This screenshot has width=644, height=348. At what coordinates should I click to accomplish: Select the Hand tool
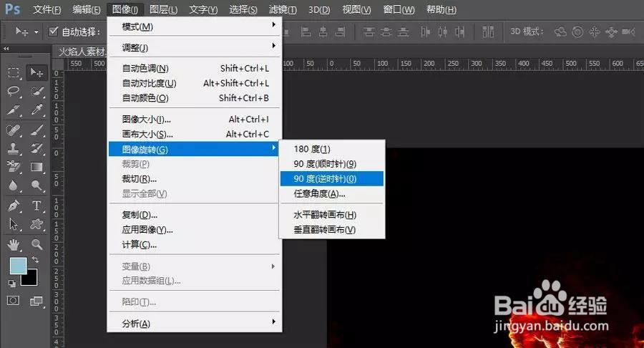[x=14, y=244]
